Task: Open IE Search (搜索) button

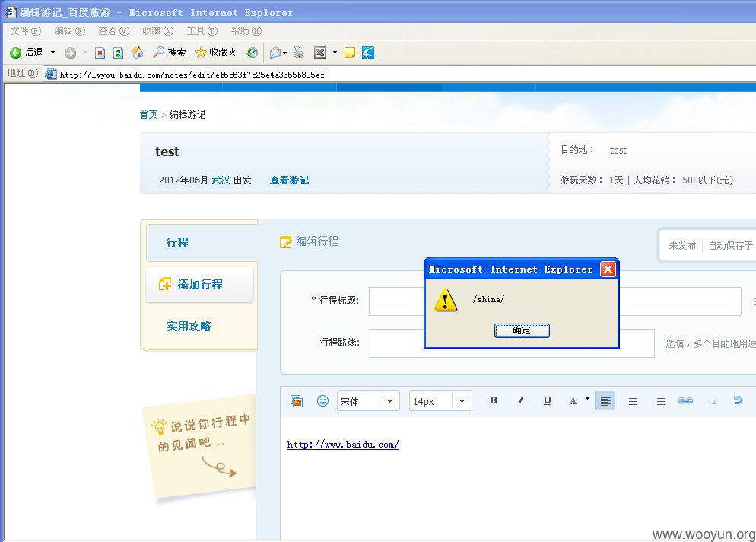Action: tap(170, 52)
